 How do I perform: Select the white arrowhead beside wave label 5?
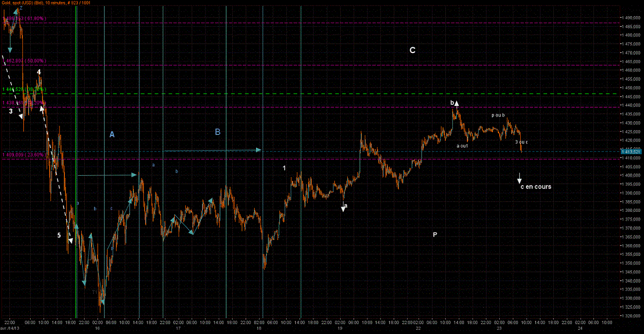[x=70, y=240]
